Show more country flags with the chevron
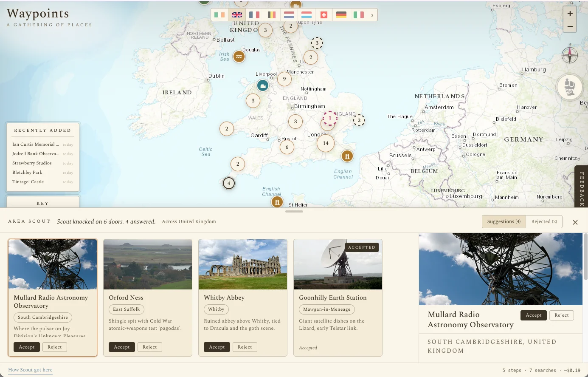The height and width of the screenshot is (377, 588). (372, 15)
